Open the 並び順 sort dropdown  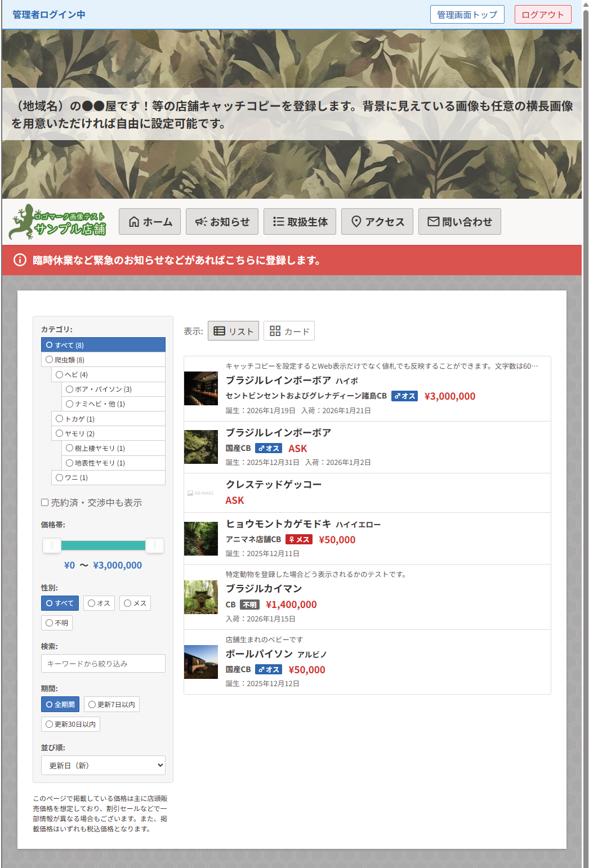click(x=103, y=766)
